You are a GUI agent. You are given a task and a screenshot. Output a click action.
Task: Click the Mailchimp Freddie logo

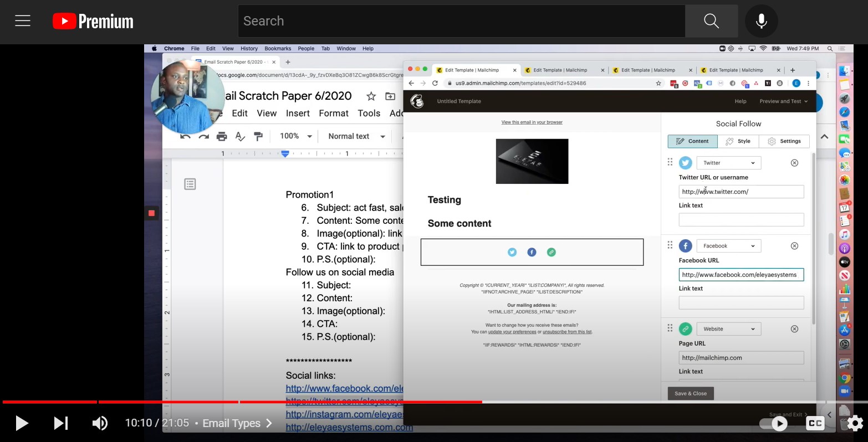coord(417,101)
